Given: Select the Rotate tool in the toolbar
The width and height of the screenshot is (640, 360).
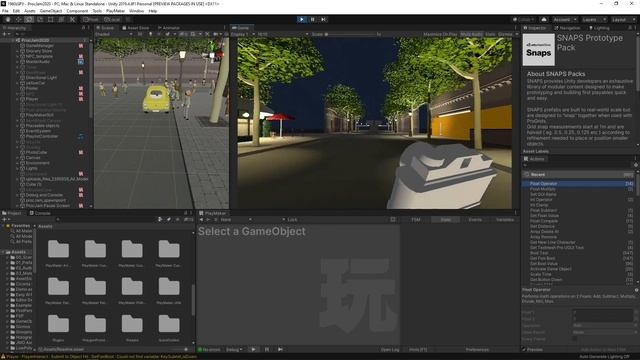Looking at the screenshot, I should click(x=29, y=19).
